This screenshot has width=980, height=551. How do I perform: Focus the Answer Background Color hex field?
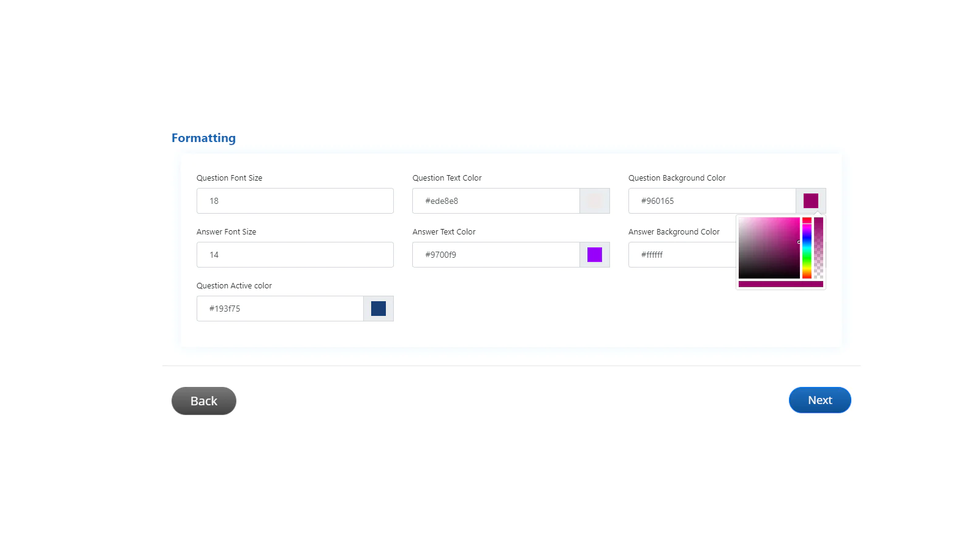point(681,255)
